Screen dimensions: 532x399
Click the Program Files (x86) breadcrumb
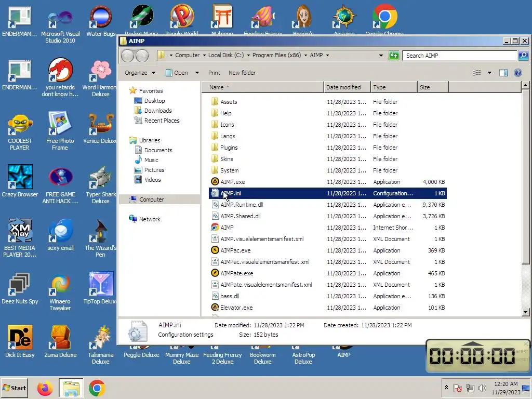click(x=276, y=55)
